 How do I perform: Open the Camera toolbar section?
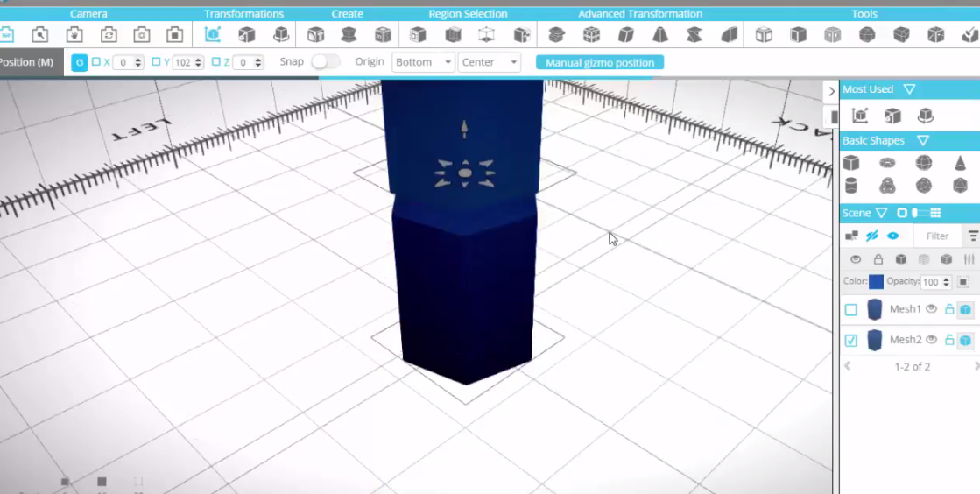coord(88,14)
